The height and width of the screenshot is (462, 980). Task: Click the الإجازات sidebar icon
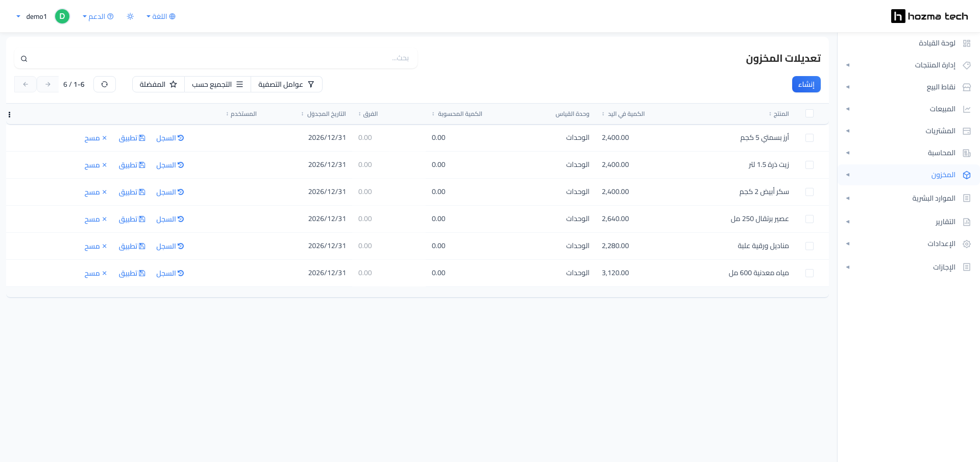click(966, 267)
